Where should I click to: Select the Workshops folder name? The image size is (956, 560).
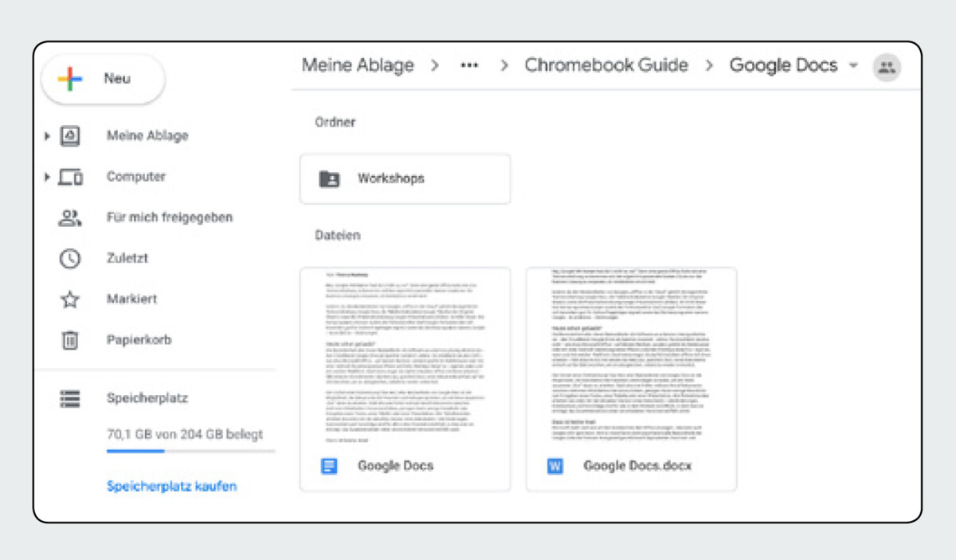click(x=391, y=178)
